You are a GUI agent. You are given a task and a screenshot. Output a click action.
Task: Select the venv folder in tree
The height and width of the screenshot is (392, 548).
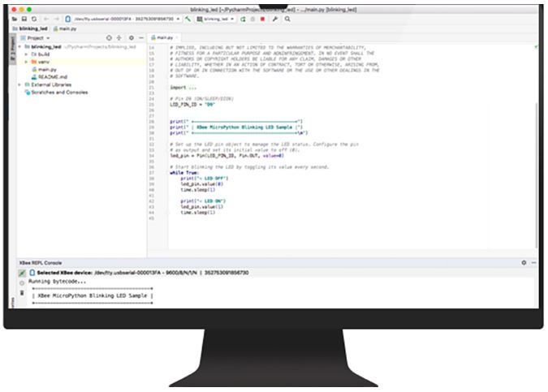[x=41, y=62]
